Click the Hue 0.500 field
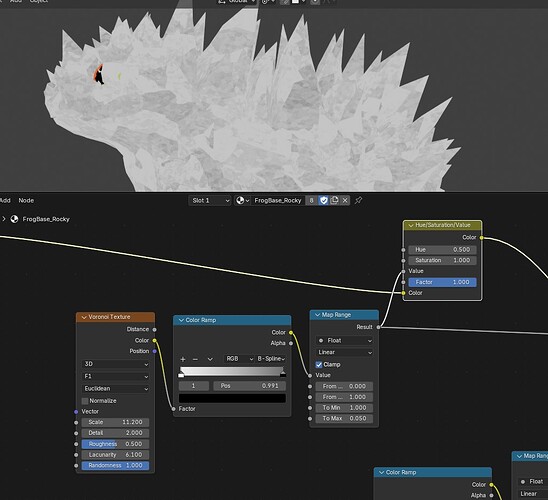Screen dimensions: 548x500 [x=442, y=250]
